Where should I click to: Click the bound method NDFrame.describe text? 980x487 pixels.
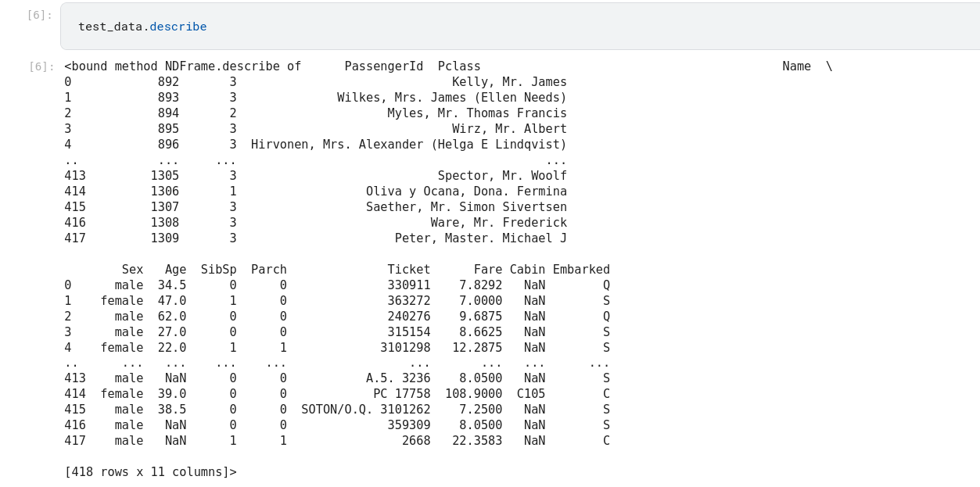[182, 66]
